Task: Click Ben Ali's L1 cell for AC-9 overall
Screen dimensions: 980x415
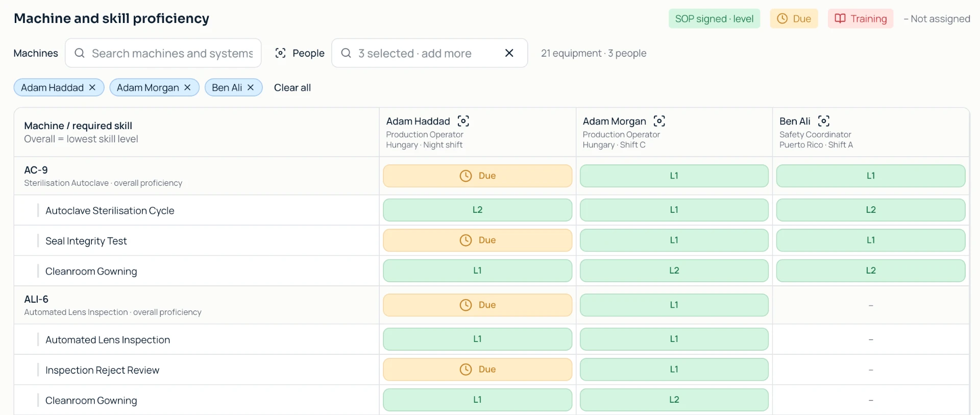Action: [x=871, y=176]
